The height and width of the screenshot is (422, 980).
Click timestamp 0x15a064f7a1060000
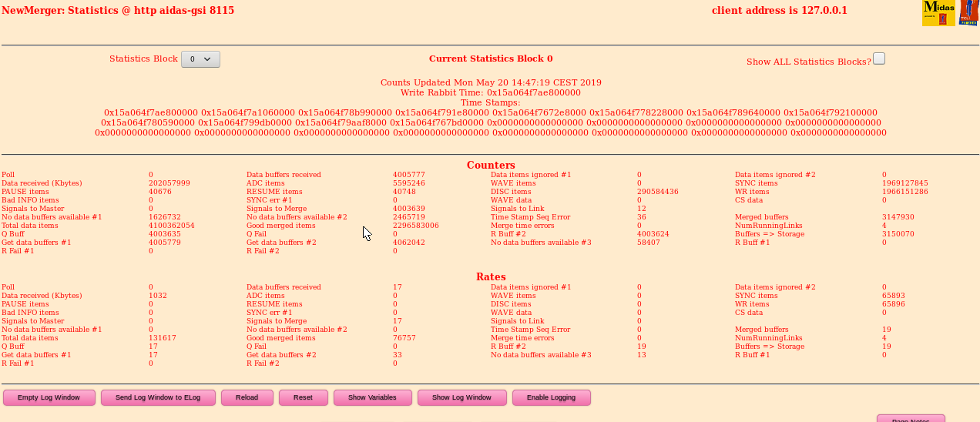[248, 112]
